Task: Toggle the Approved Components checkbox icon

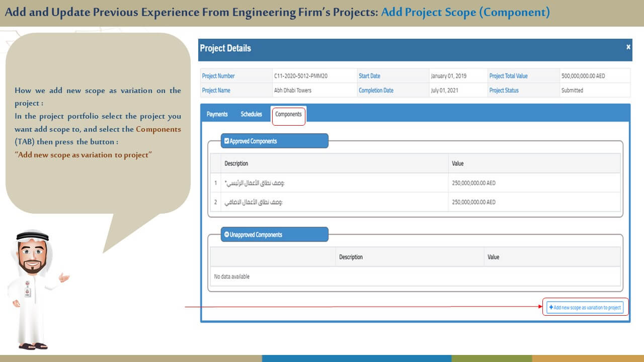Action: [x=226, y=141]
